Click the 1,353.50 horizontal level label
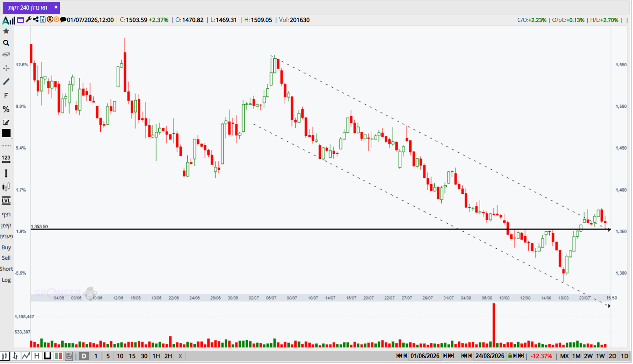This screenshot has width=633, height=364. [x=39, y=226]
